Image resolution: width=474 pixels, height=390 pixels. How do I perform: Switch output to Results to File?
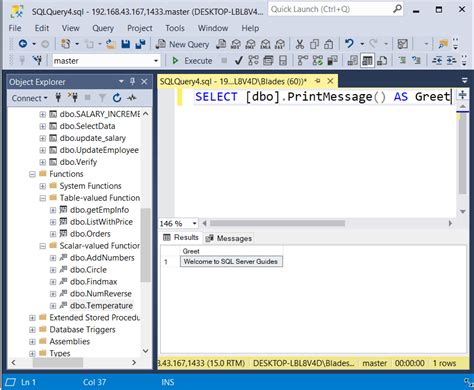click(382, 61)
